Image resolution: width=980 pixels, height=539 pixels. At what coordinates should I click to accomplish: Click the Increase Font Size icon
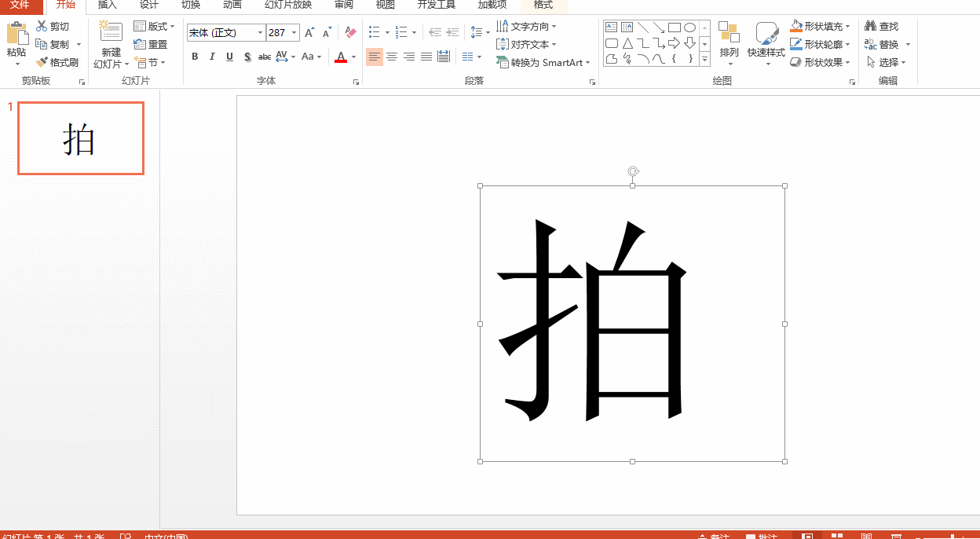pos(309,32)
